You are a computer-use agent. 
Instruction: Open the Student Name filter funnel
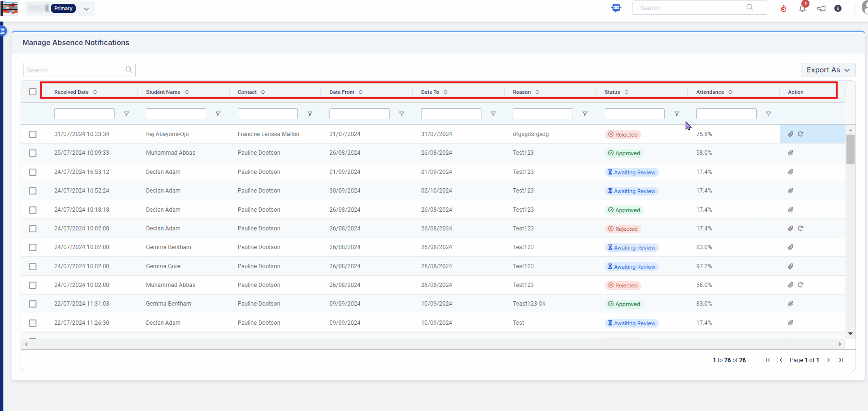coord(218,114)
